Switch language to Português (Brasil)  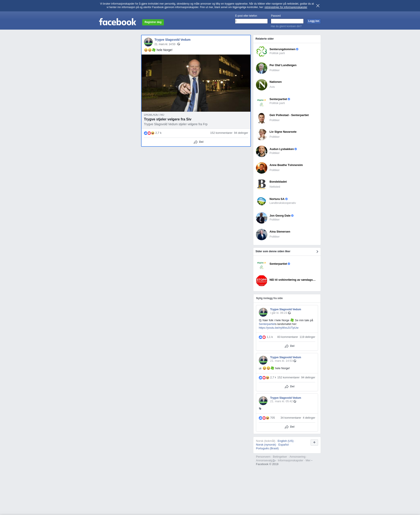pyautogui.click(x=267, y=448)
